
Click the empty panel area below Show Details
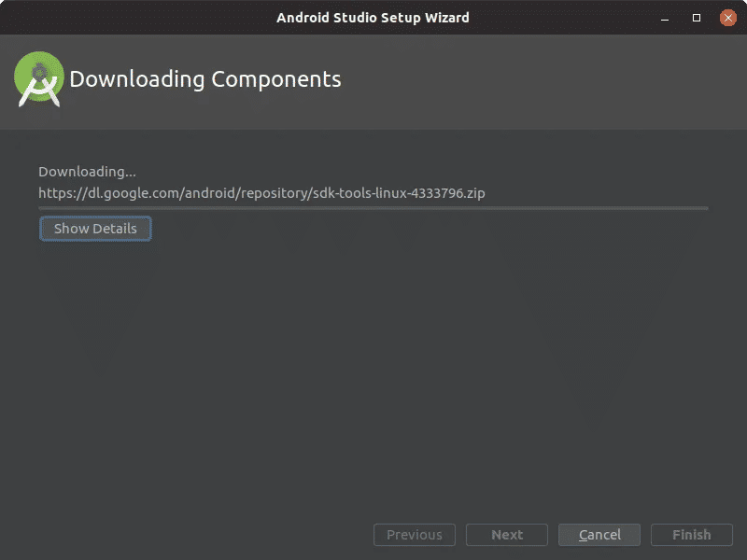tap(373, 373)
